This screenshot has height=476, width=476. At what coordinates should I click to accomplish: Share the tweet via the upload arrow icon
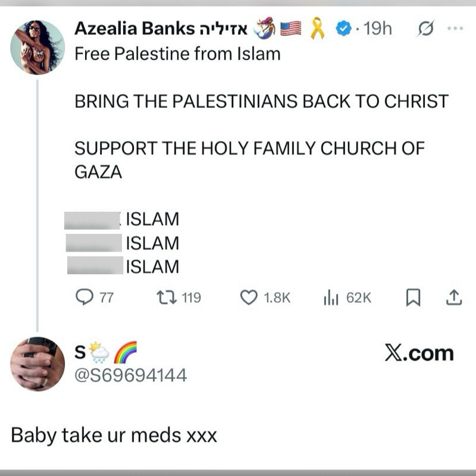[x=453, y=297]
